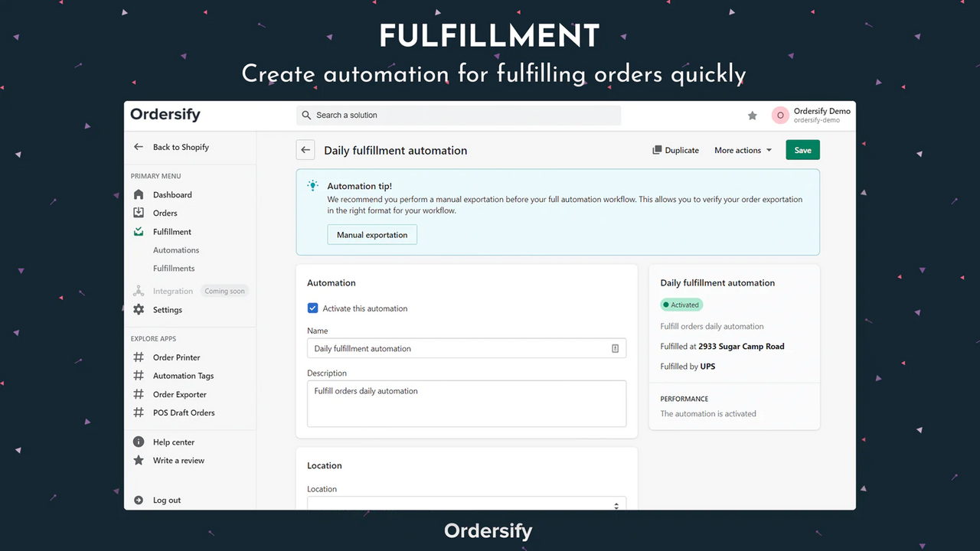The image size is (980, 551).
Task: Click the Duplicate copy icon
Action: tap(657, 150)
